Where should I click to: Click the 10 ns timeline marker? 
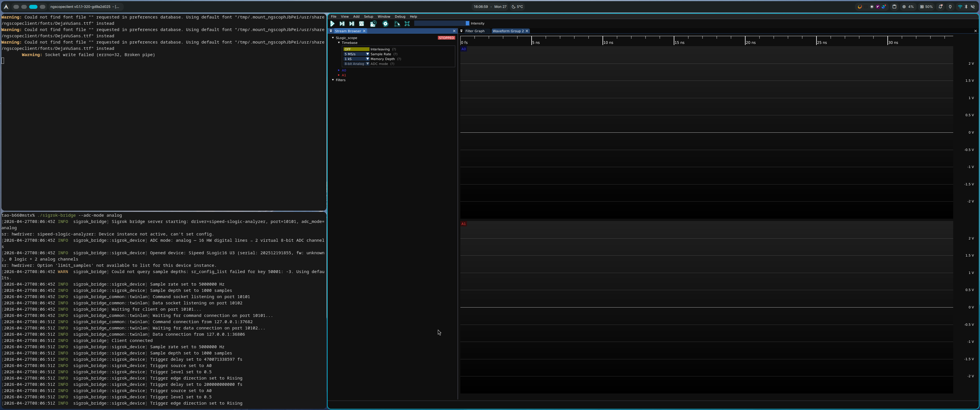(x=608, y=42)
